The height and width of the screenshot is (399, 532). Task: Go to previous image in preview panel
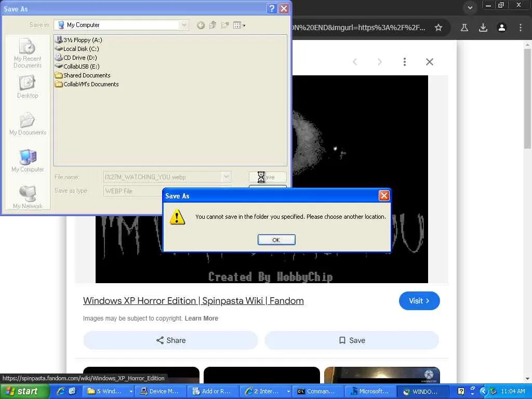355,62
